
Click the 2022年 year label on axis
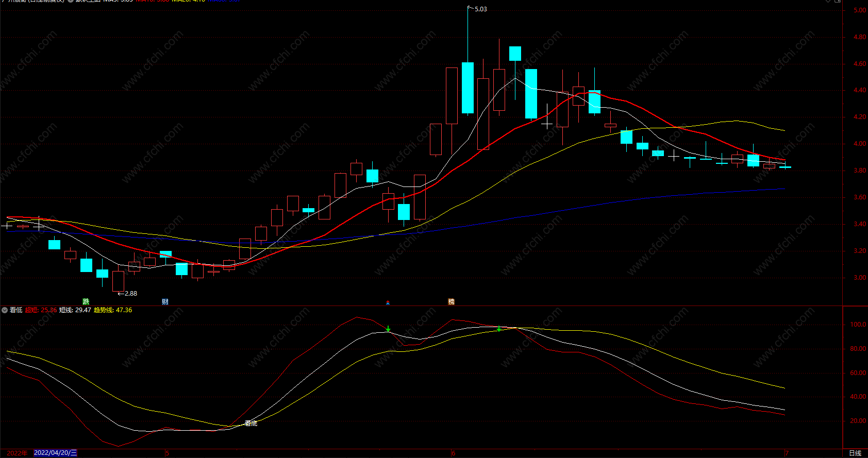coord(17,453)
